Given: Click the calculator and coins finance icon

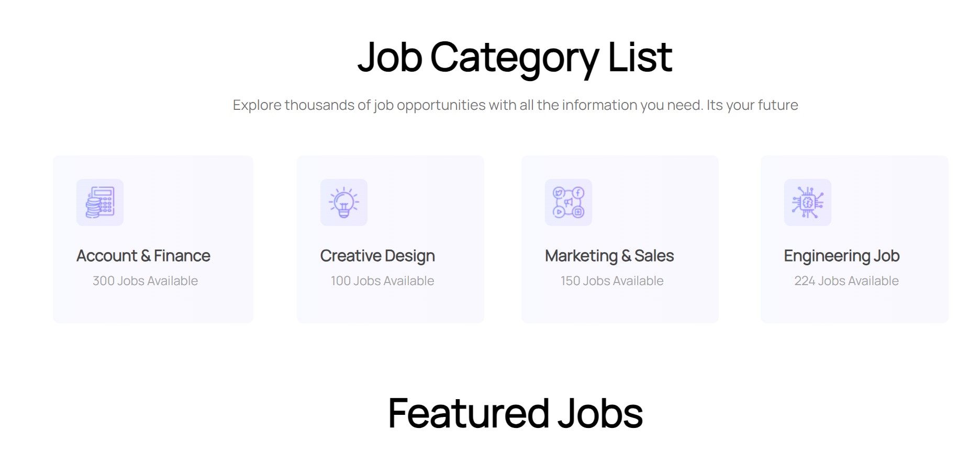Looking at the screenshot, I should 100,202.
